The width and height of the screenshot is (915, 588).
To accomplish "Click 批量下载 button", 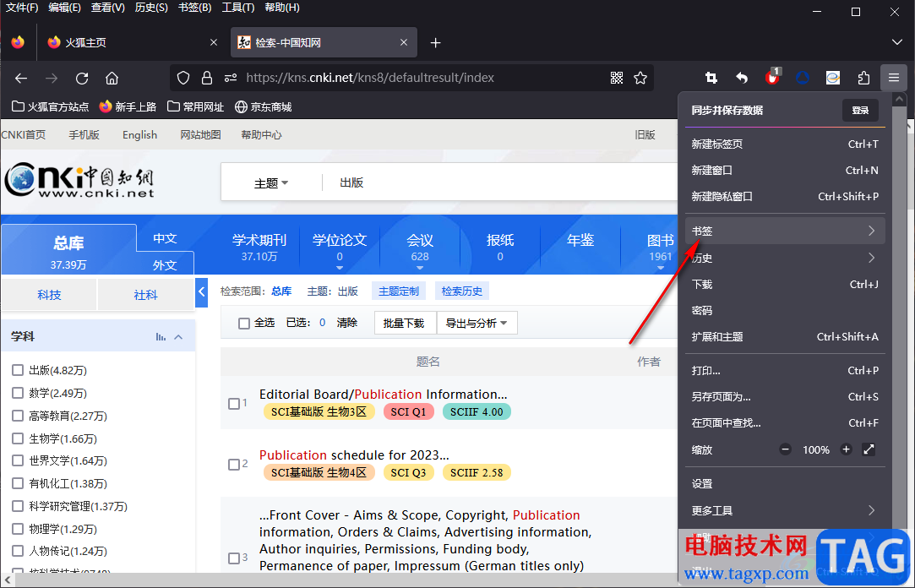I will (404, 324).
